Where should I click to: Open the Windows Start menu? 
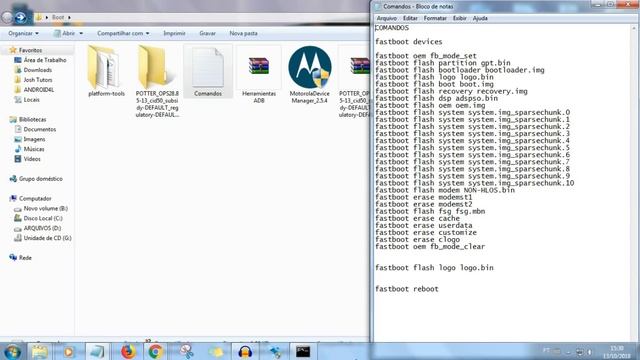pyautogui.click(x=13, y=352)
